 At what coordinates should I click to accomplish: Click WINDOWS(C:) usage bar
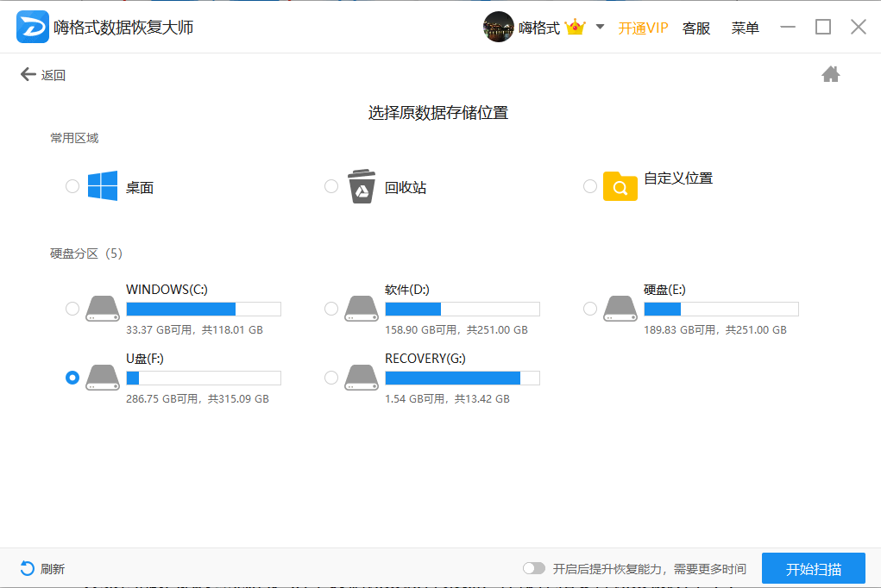coord(204,309)
